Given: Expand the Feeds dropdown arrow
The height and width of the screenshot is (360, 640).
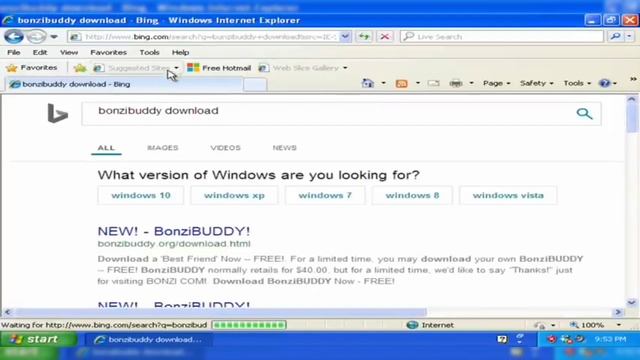Looking at the screenshot, I should click(418, 83).
